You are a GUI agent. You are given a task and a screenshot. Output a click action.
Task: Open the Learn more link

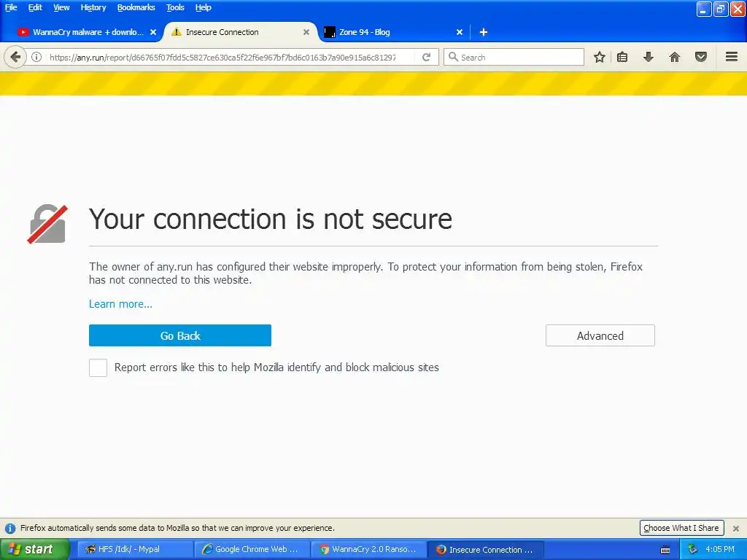point(120,304)
